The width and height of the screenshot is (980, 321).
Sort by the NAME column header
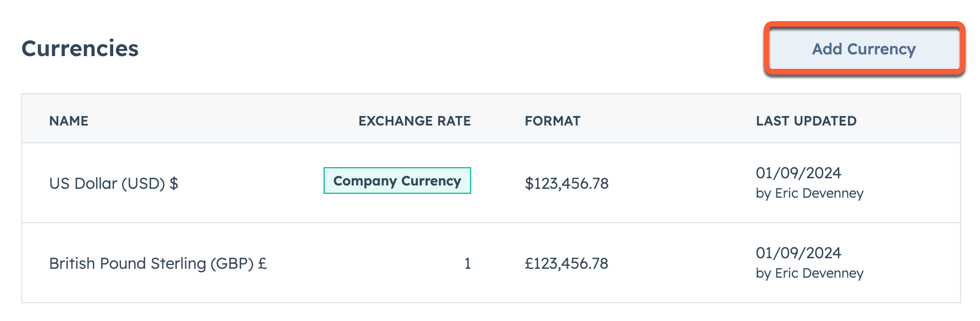pyautogui.click(x=69, y=121)
